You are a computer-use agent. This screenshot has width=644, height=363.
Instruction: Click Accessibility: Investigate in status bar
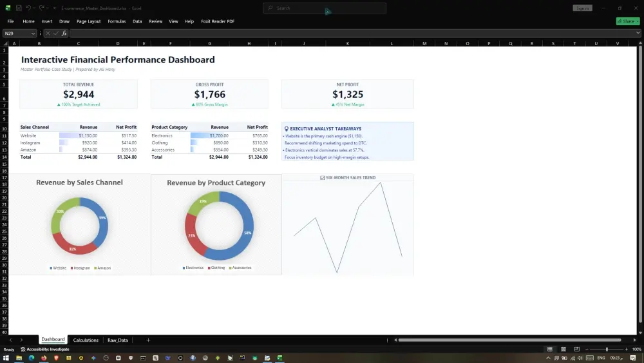tap(45, 349)
